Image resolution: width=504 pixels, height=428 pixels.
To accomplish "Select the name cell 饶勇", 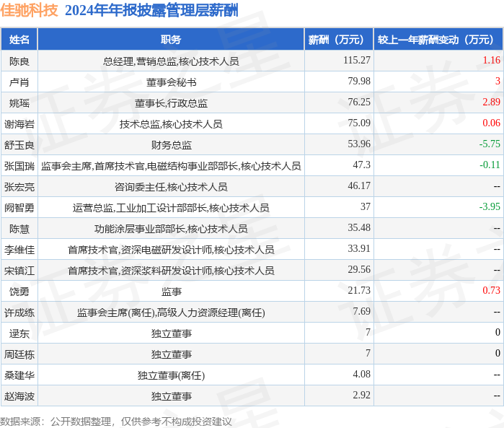I will pyautogui.click(x=19, y=292).
